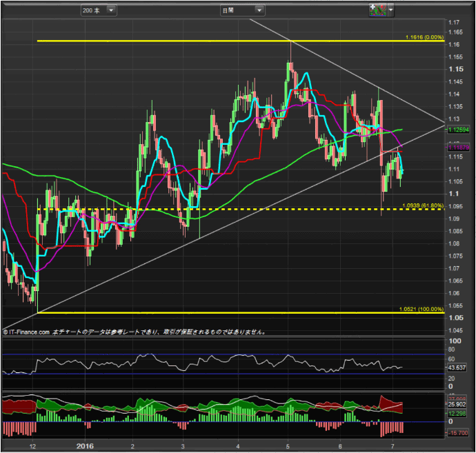Click the 1.05 price axis label
Image resolution: width=476 pixels, height=453 pixels.
(x=456, y=318)
